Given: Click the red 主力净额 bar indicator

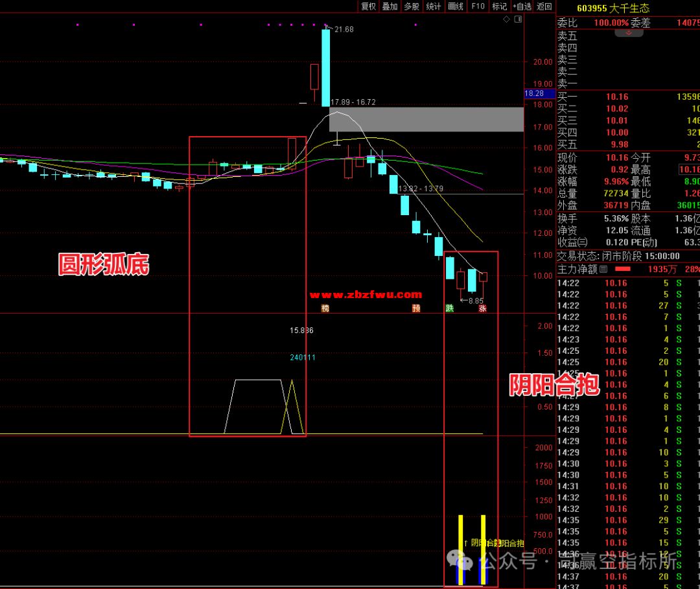Looking at the screenshot, I should (x=623, y=269).
